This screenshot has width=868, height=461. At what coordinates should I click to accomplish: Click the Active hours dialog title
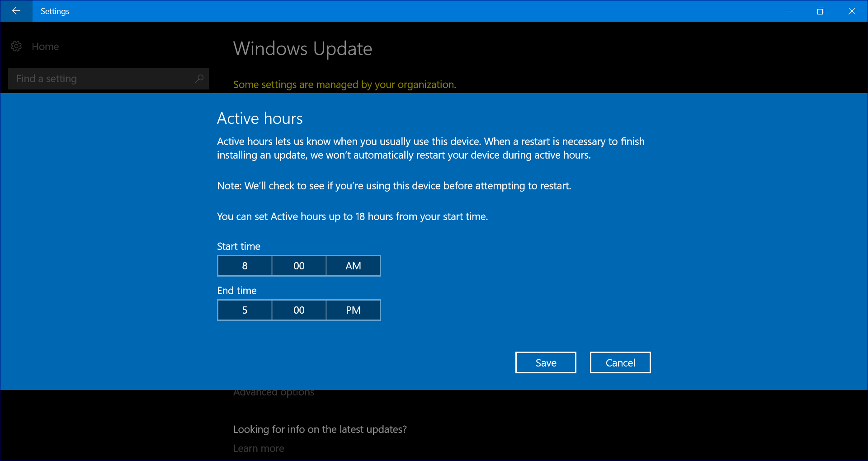(x=259, y=118)
